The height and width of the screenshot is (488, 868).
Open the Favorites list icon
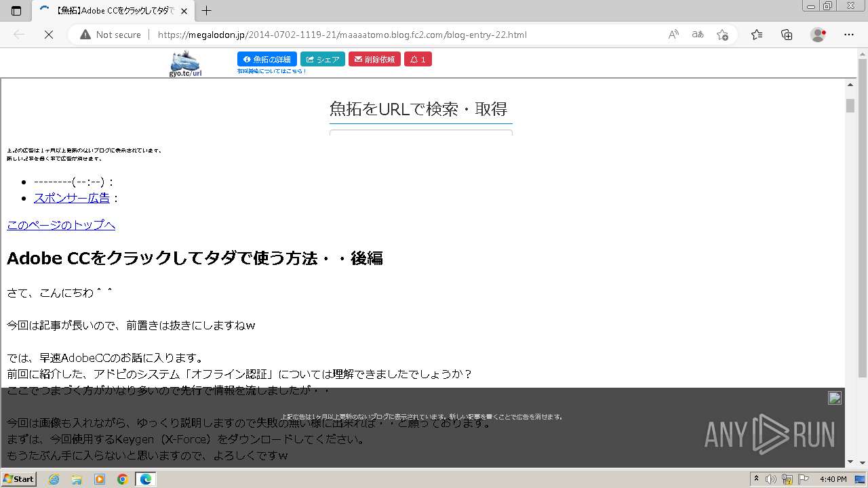point(757,35)
